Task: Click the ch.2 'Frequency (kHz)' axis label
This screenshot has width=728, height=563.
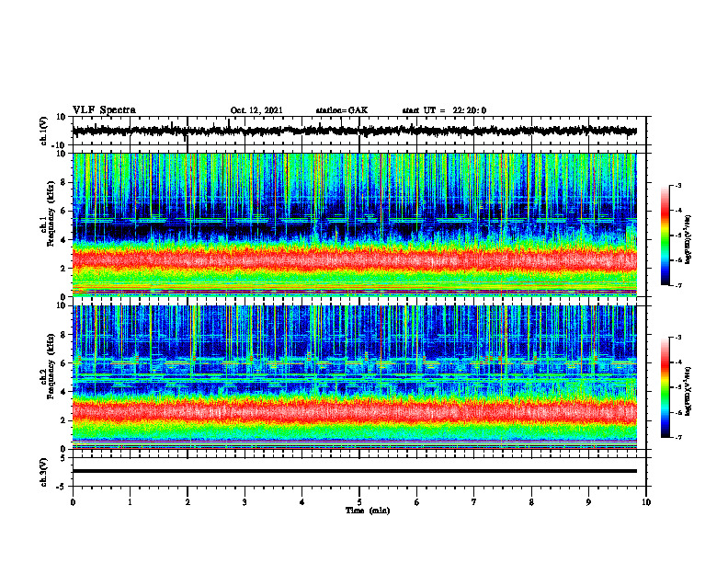Action: pyautogui.click(x=51, y=366)
